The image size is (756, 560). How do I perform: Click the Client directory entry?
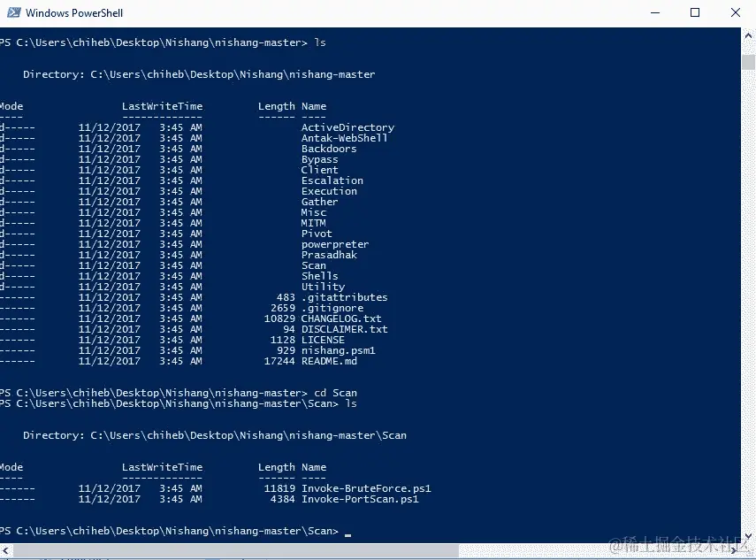pos(320,170)
